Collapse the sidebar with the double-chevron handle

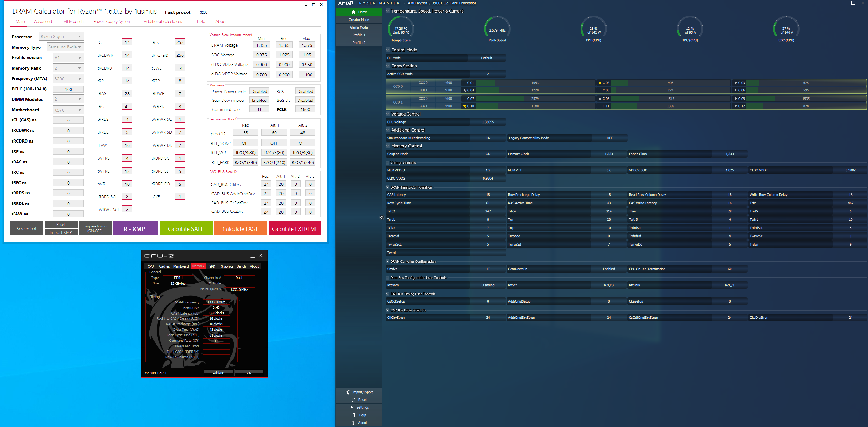click(382, 217)
